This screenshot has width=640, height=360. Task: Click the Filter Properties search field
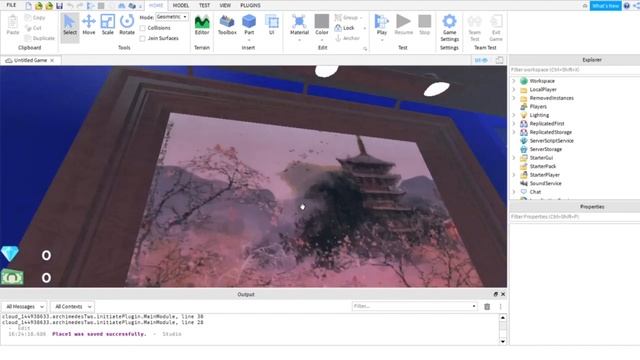point(574,217)
